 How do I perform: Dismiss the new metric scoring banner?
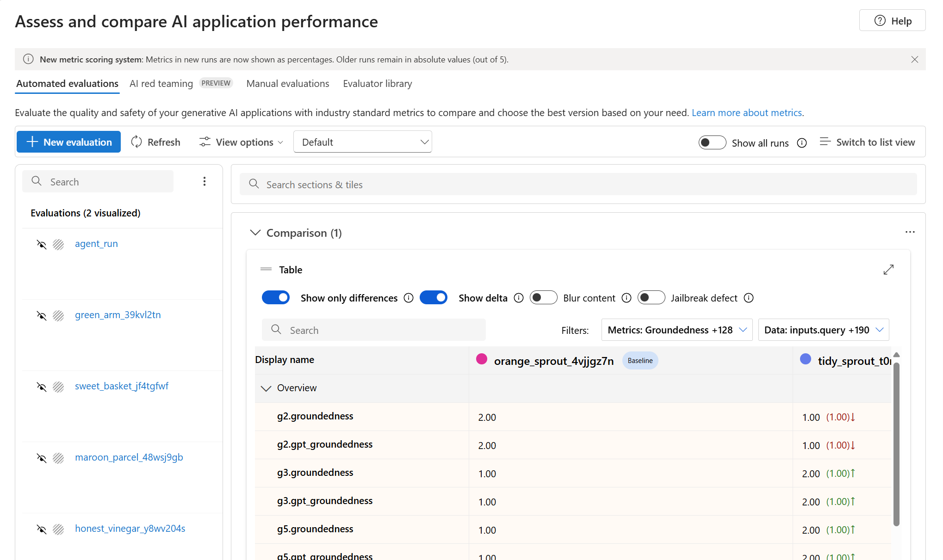point(915,59)
